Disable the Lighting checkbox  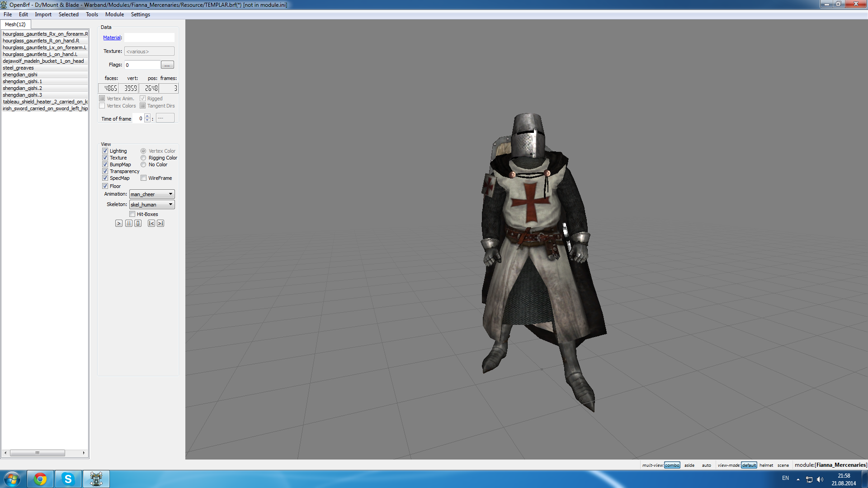(x=105, y=151)
